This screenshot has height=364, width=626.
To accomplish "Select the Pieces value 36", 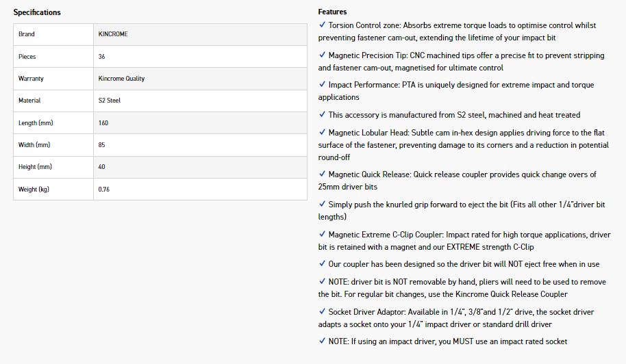I will click(x=101, y=57).
